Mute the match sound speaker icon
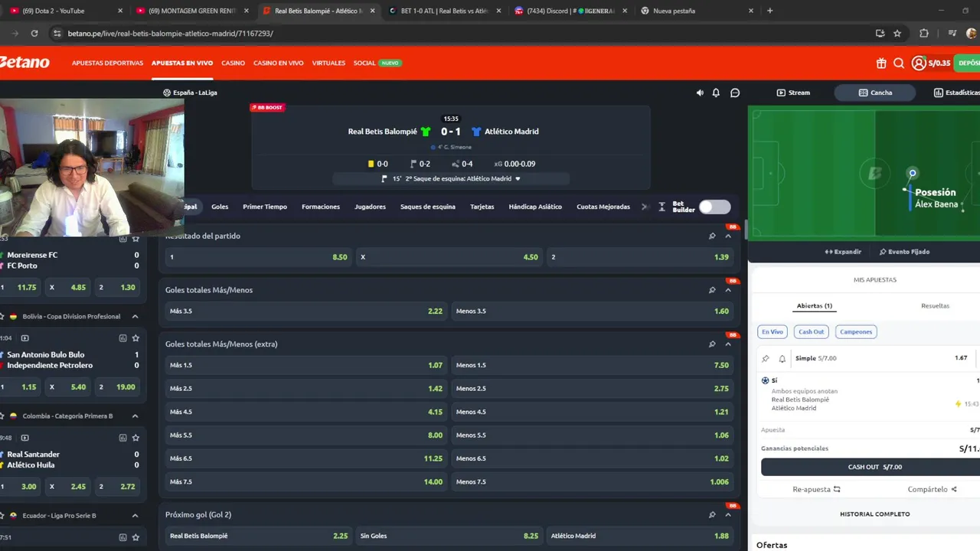This screenshot has height=551, width=980. 700,93
